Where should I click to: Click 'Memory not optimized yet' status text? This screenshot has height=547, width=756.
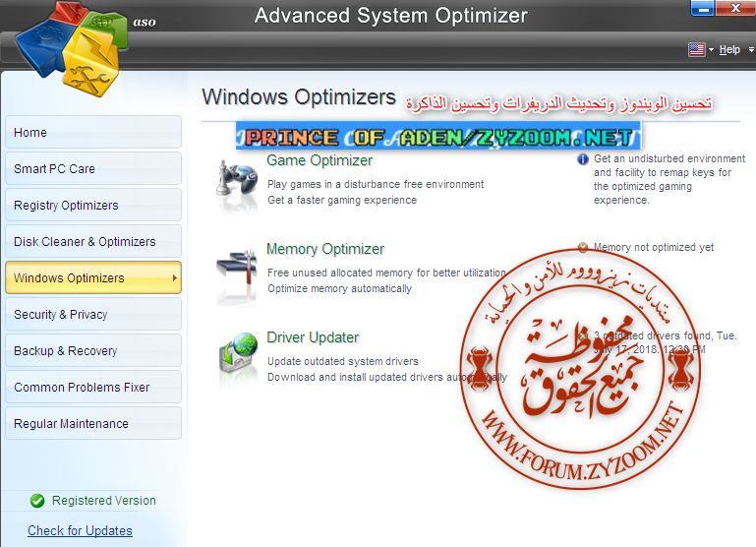(654, 248)
